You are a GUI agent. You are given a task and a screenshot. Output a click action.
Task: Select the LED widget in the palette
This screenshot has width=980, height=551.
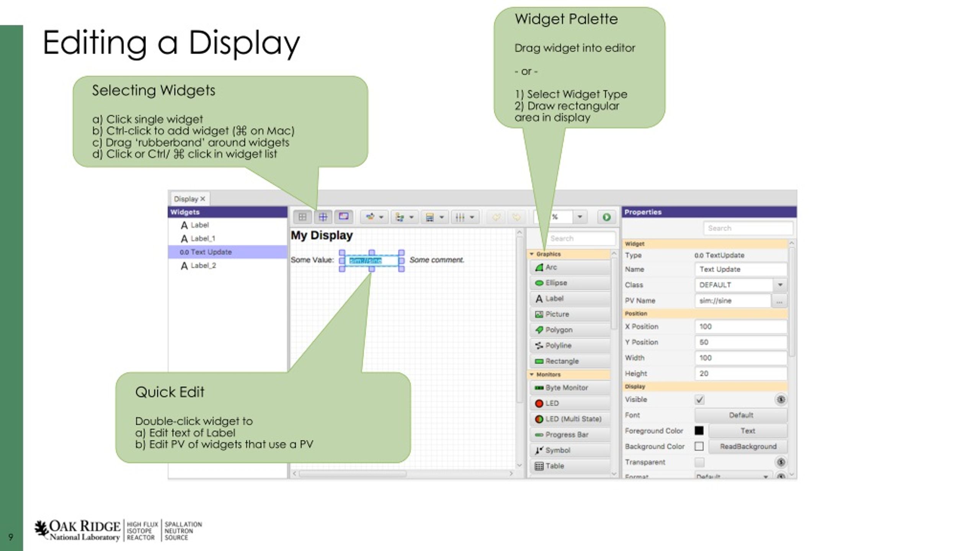pos(570,403)
